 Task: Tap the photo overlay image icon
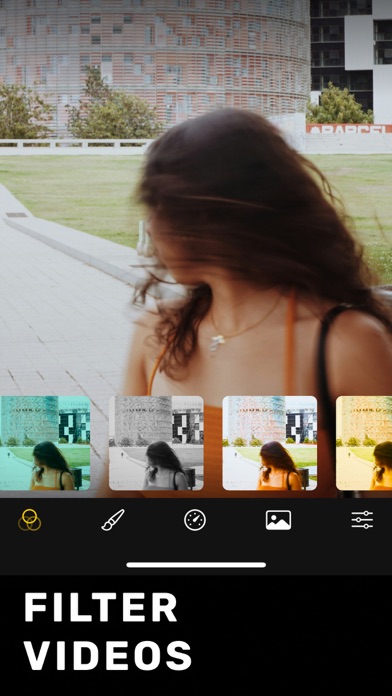point(278,520)
